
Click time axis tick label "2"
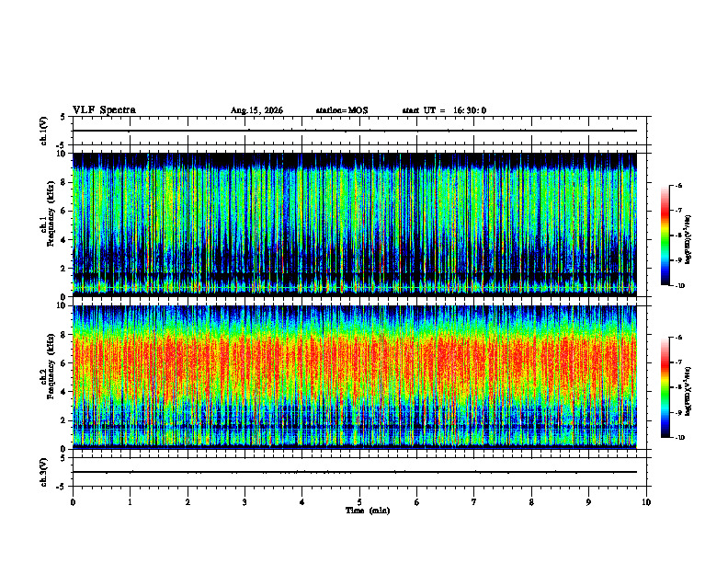(188, 502)
